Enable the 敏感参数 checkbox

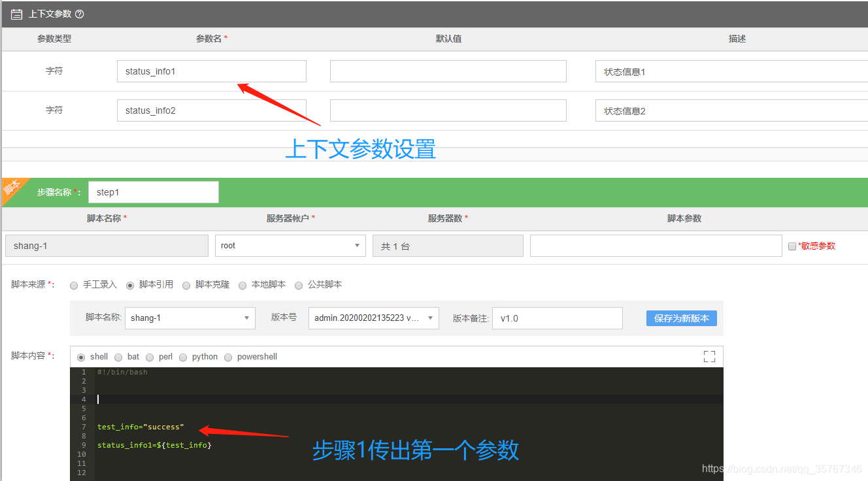792,246
